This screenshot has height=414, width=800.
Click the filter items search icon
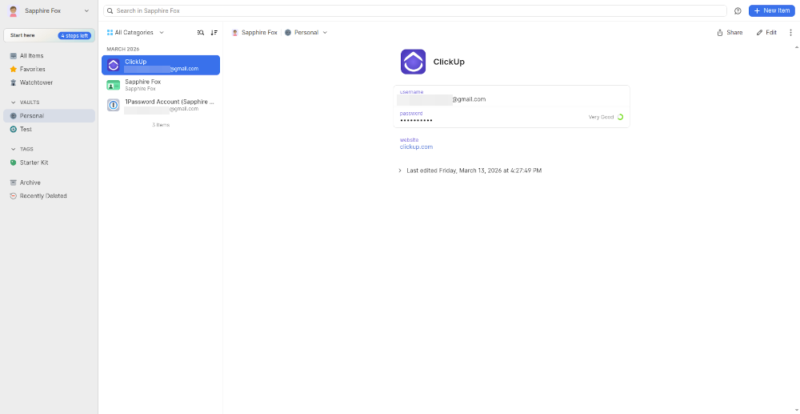click(201, 32)
